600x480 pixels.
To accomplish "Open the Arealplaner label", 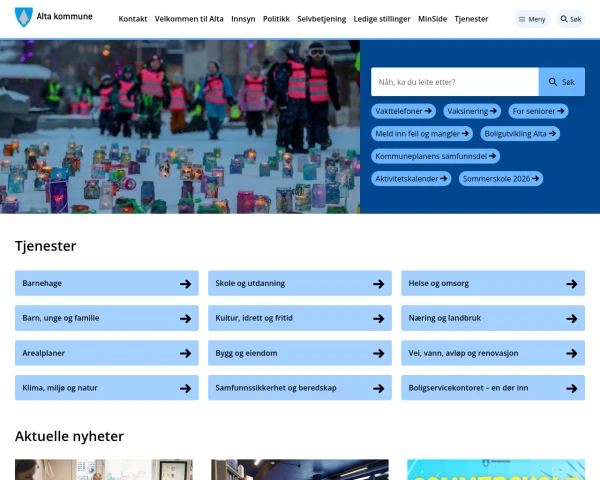I will [x=43, y=353].
